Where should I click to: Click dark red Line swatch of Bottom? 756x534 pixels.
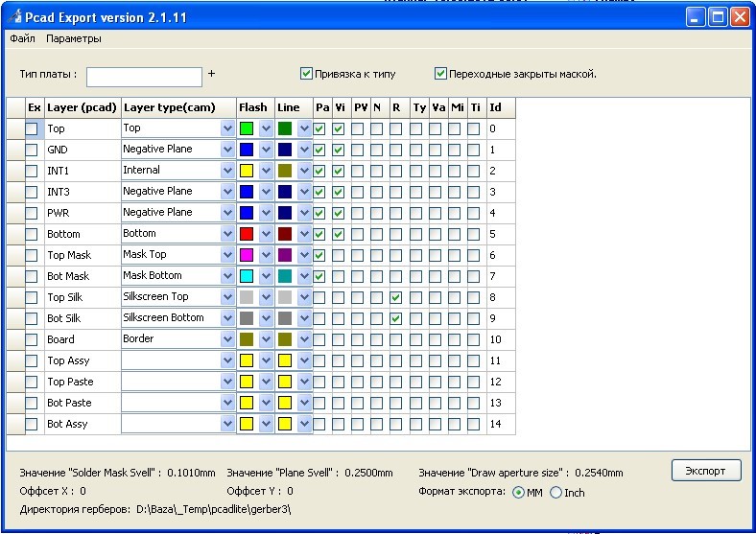285,234
